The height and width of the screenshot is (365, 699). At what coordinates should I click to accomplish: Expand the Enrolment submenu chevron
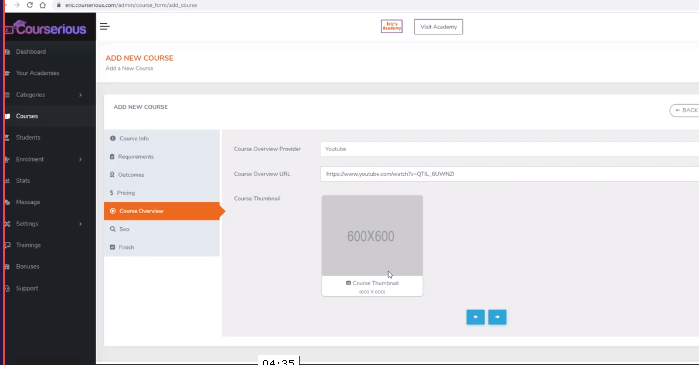point(81,160)
